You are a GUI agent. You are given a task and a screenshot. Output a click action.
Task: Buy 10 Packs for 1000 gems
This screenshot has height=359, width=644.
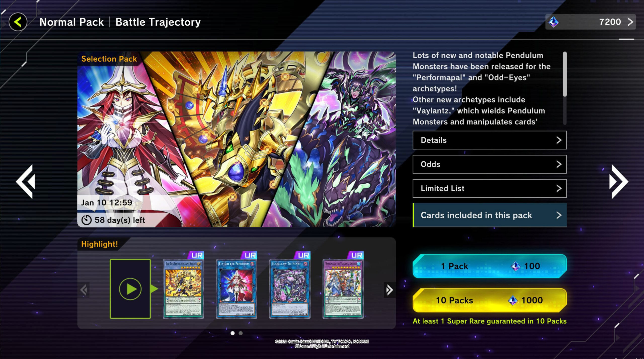coord(490,300)
